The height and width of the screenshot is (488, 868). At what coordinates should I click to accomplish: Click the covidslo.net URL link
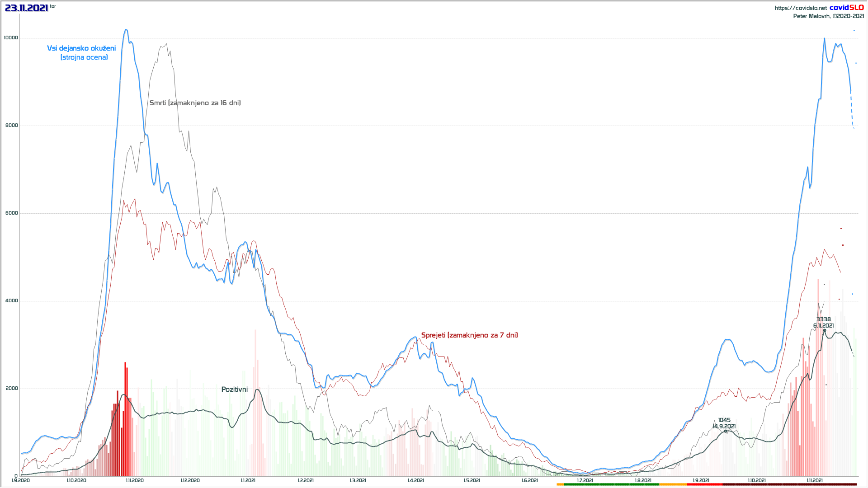click(800, 8)
